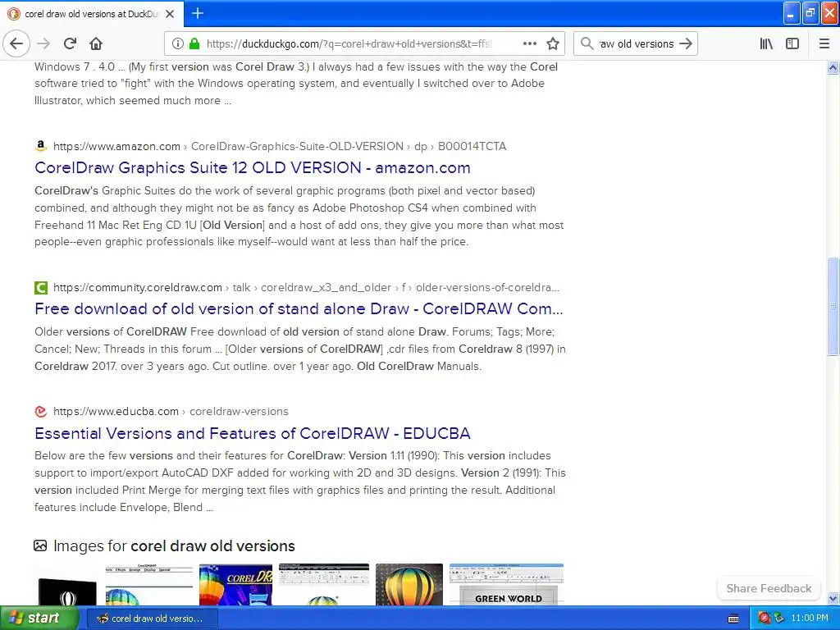840x630 pixels.
Task: Open the Firefox hamburger menu
Action: (x=824, y=43)
